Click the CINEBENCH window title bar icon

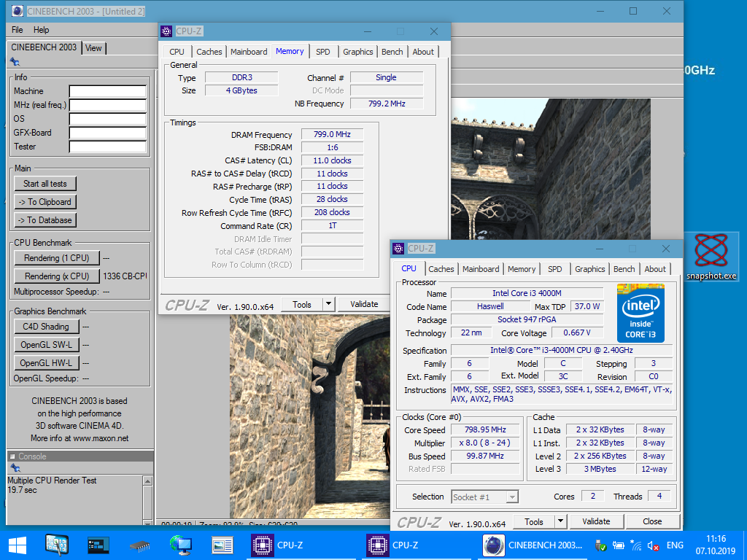[18, 11]
